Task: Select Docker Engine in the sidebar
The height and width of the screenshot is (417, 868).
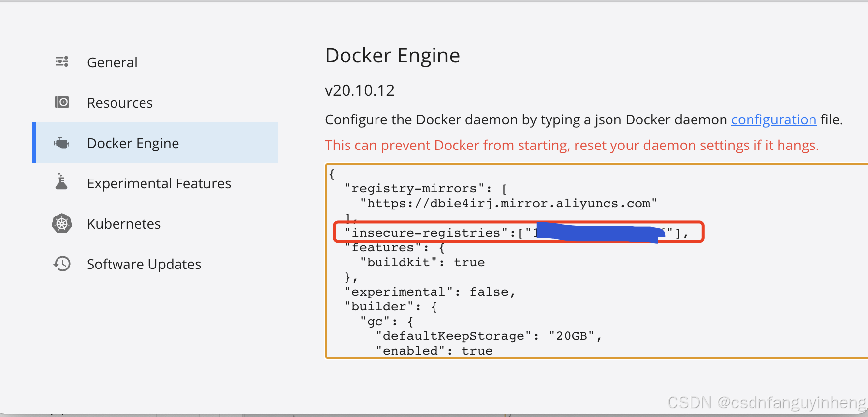Action: 155,143
